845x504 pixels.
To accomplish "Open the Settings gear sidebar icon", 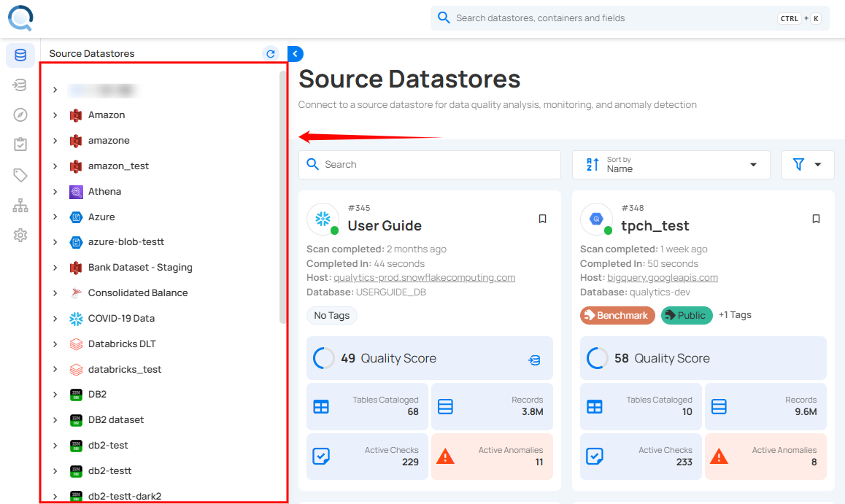I will [20, 236].
